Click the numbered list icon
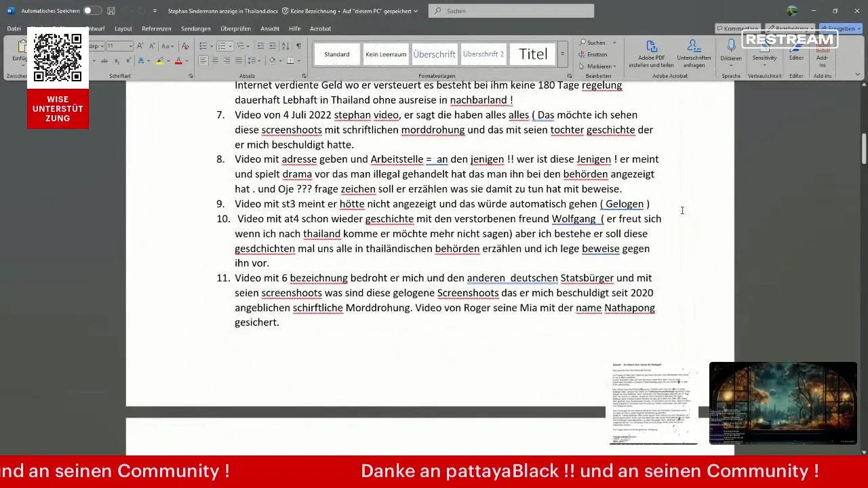The image size is (868, 488). [221, 45]
